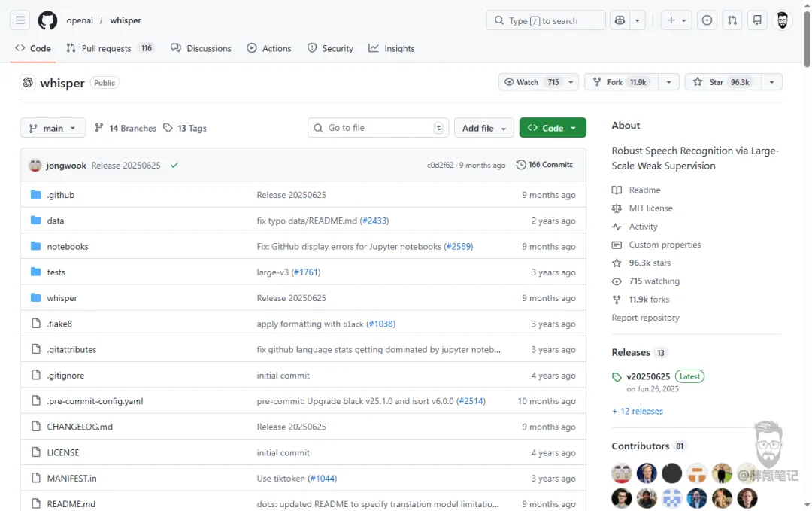Click the Type / to search box
This screenshot has height=511, width=812.
point(546,20)
